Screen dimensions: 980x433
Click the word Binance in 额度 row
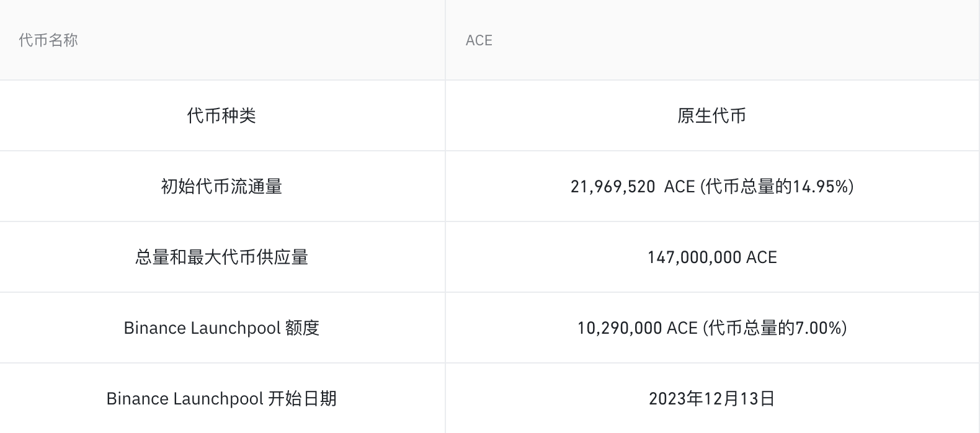154,328
